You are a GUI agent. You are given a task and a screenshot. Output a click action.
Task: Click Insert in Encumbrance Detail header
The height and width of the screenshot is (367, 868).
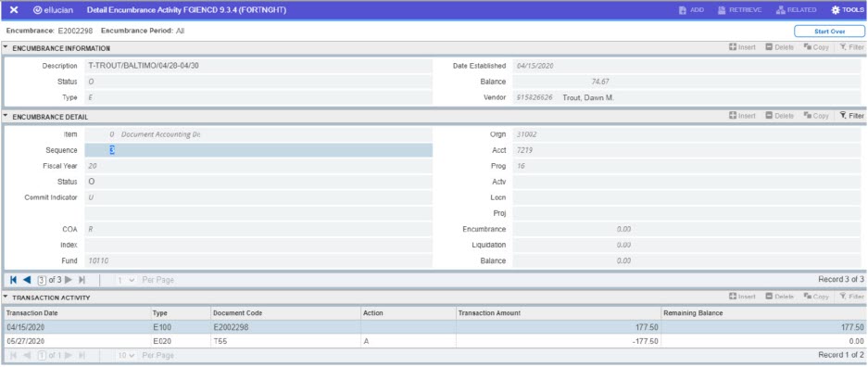coord(742,116)
